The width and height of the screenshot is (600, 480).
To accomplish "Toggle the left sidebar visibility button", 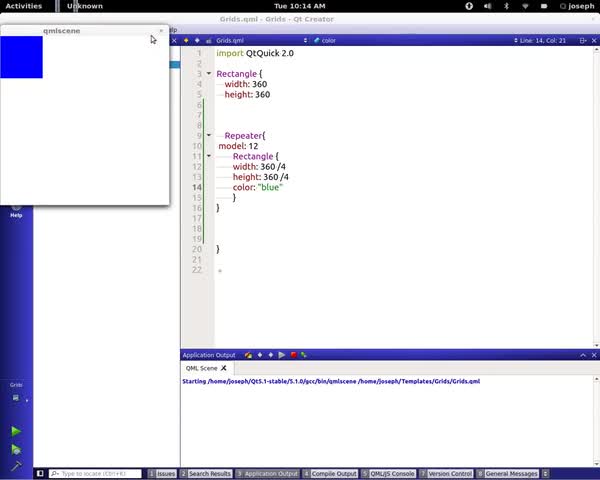I will (40, 473).
